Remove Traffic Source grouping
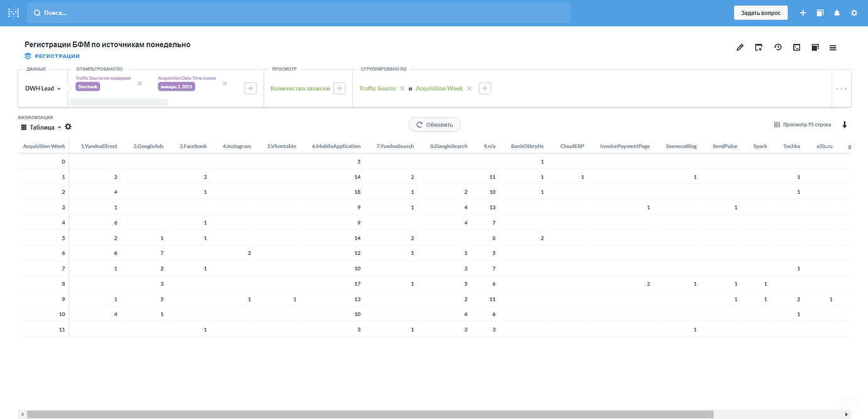Image resolution: width=868 pixels, height=419 pixels. click(402, 89)
